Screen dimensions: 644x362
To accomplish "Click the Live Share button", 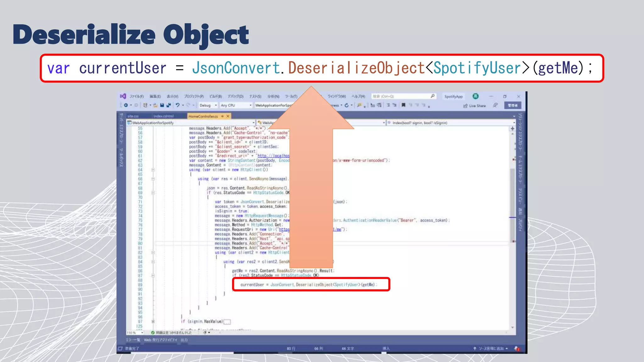I will (x=475, y=106).
